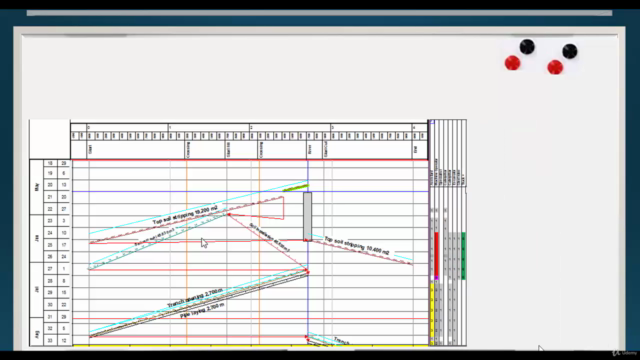Select the 'pipe laying 2,700 m' activity label
Screen dimensions: 640x360
202,310
